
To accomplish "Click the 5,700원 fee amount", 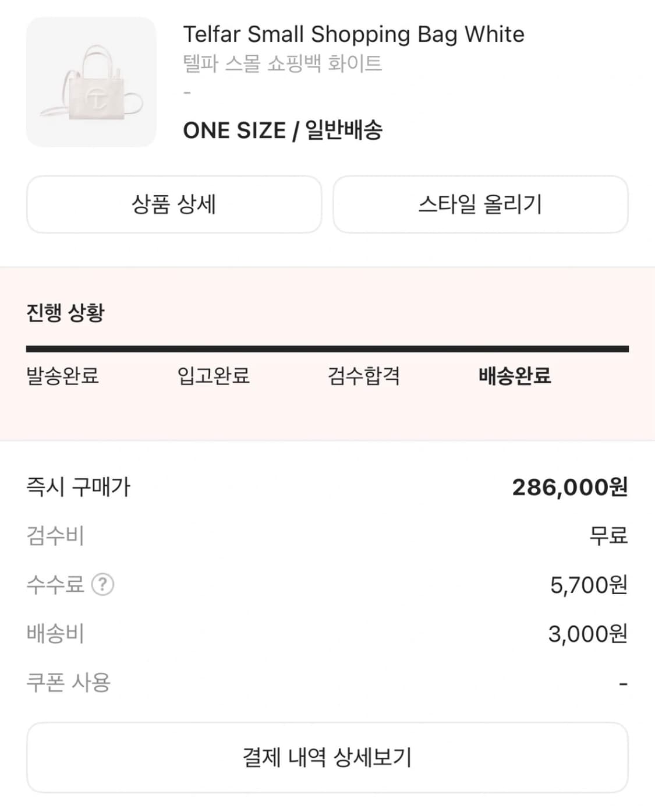I will (588, 584).
